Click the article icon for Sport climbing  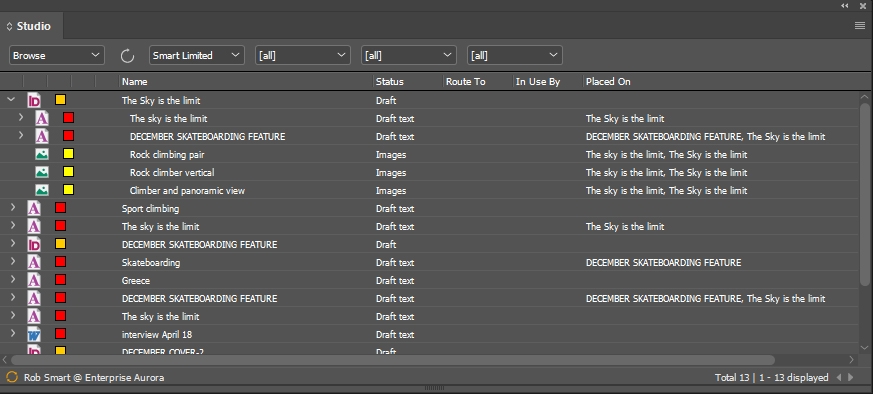(34, 209)
